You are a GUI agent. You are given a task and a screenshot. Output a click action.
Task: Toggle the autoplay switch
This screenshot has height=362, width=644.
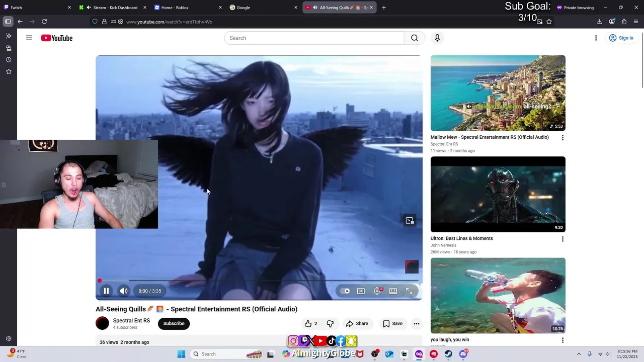(345, 291)
